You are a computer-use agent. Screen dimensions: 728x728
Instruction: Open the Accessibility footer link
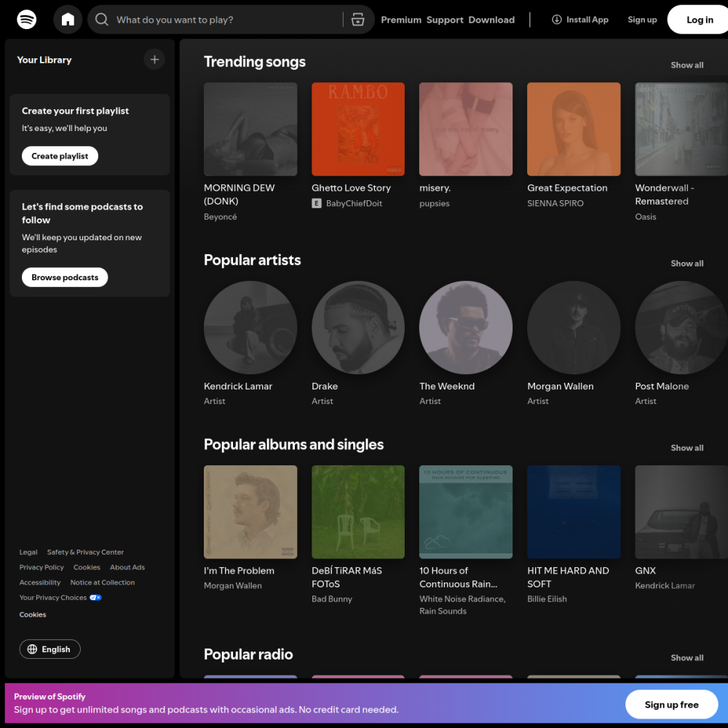(40, 582)
